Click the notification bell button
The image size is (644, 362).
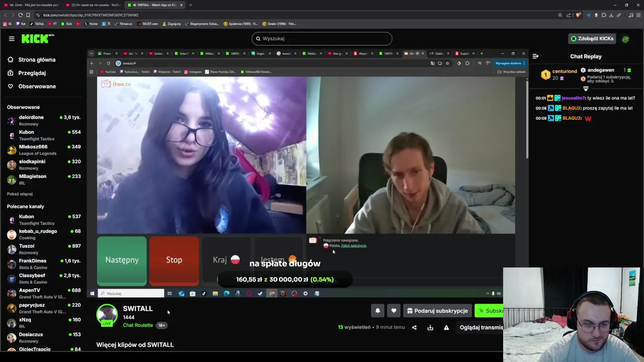pyautogui.click(x=377, y=311)
